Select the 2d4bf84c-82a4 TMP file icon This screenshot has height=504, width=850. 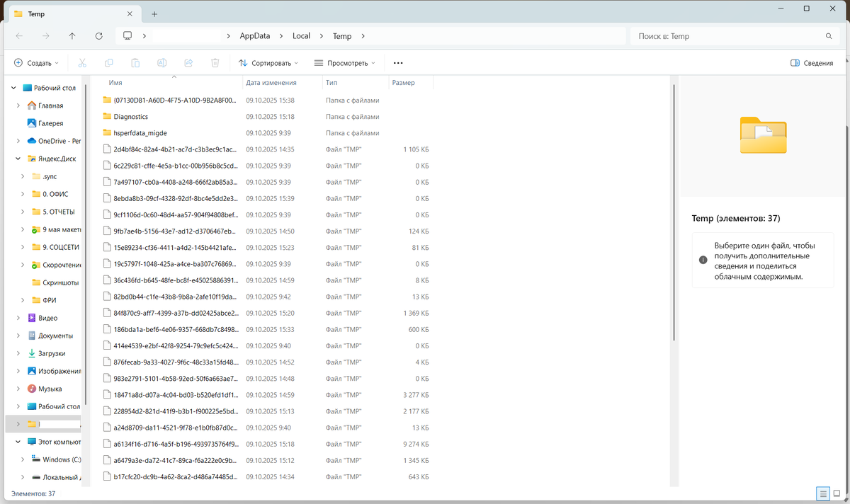tap(108, 149)
